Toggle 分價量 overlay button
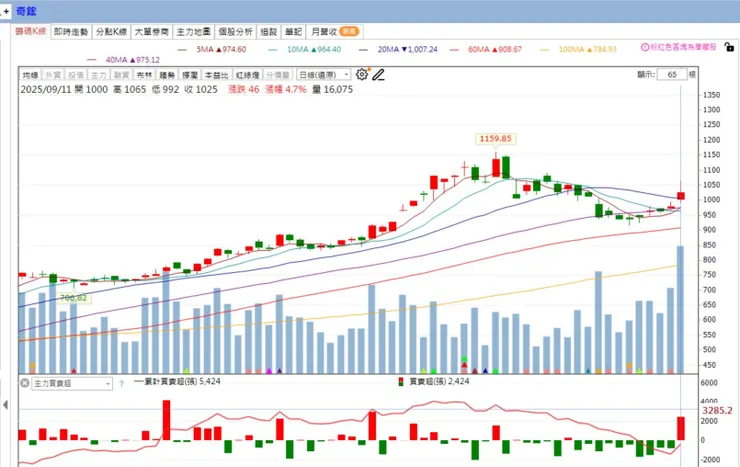The image size is (740, 467). pos(278,75)
